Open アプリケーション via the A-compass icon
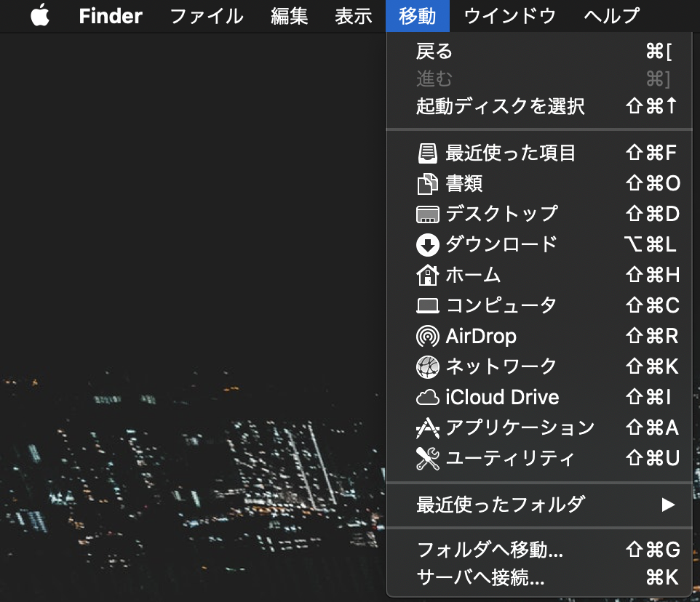 [x=428, y=428]
